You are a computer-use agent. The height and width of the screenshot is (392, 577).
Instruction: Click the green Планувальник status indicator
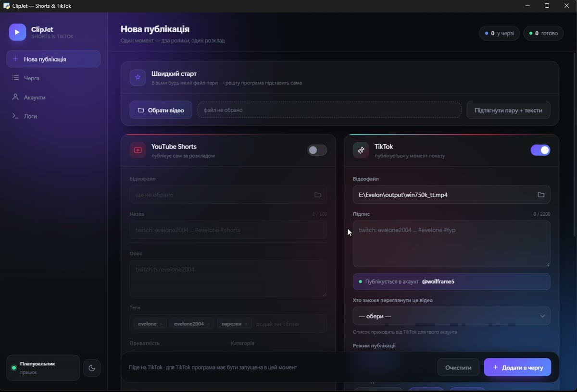(x=14, y=368)
